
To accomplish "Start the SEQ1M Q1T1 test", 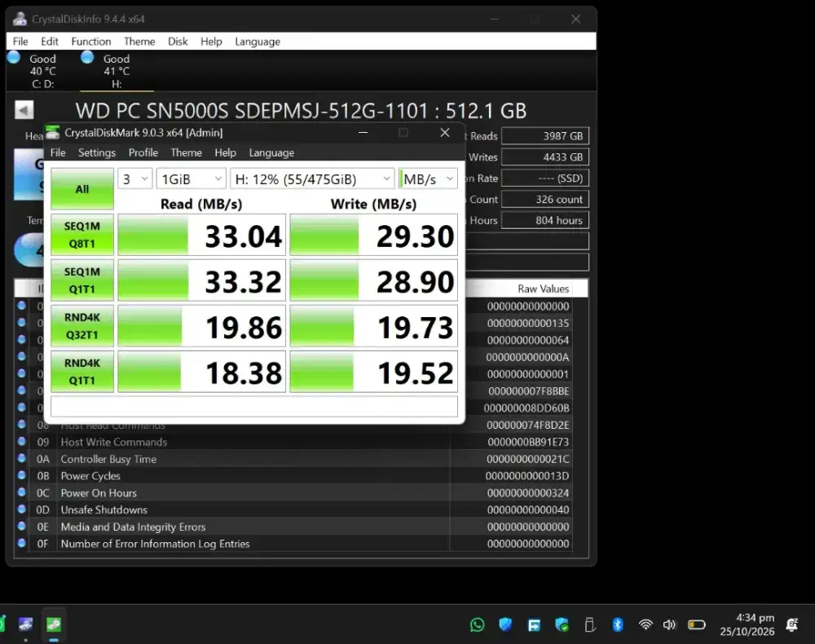I will (x=82, y=280).
